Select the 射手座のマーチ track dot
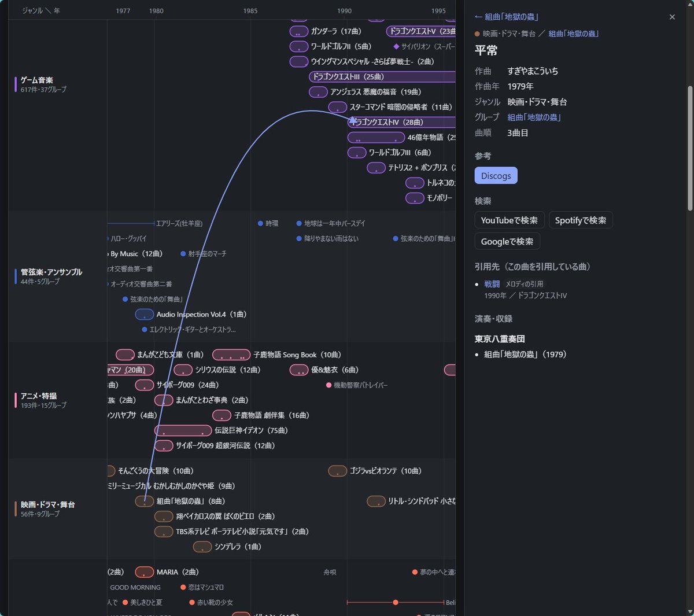Viewport: 694px width, 616px height. 183,254
